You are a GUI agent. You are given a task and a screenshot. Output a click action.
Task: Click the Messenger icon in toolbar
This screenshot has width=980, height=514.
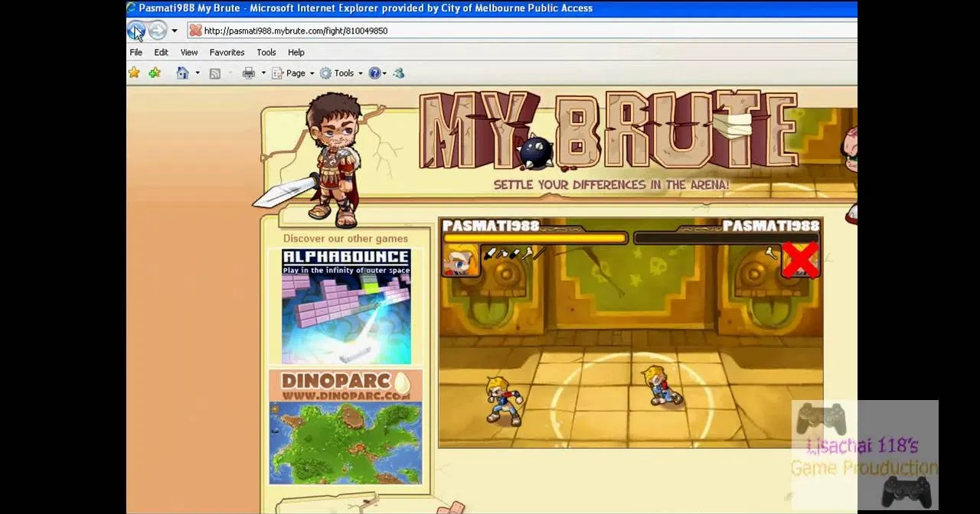[x=399, y=73]
